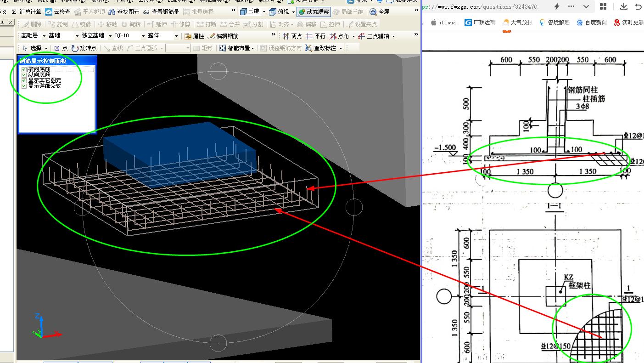This screenshot has height=363, width=644.
Task: Select 点角 point-angle axis tool
Action: 339,36
